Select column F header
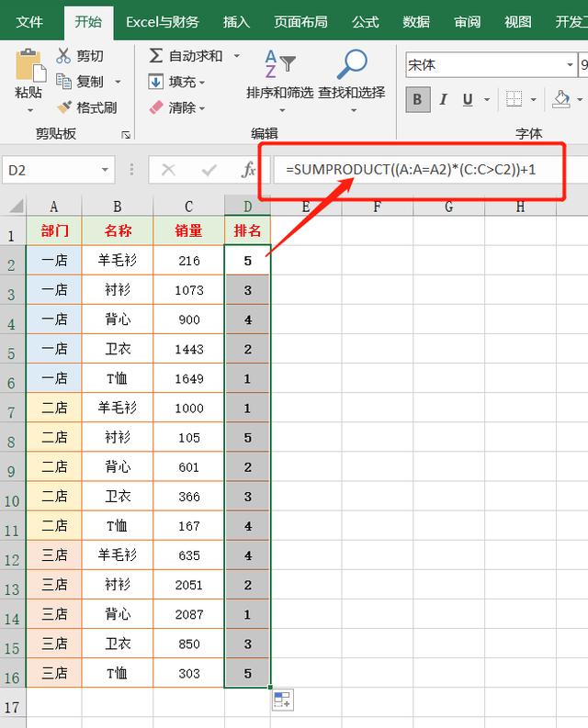This screenshot has width=588, height=728. pos(377,207)
